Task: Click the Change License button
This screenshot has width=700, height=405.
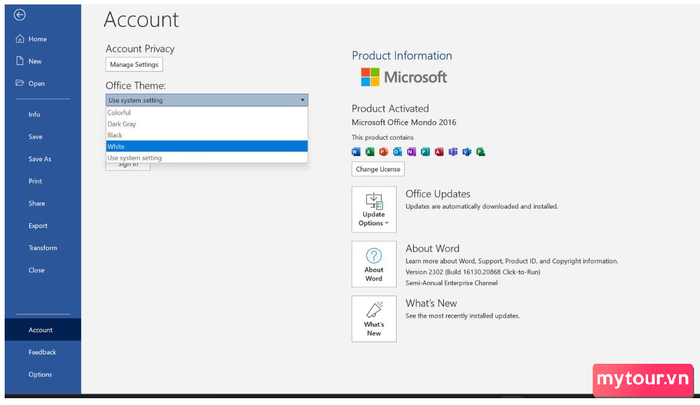Action: [x=378, y=169]
